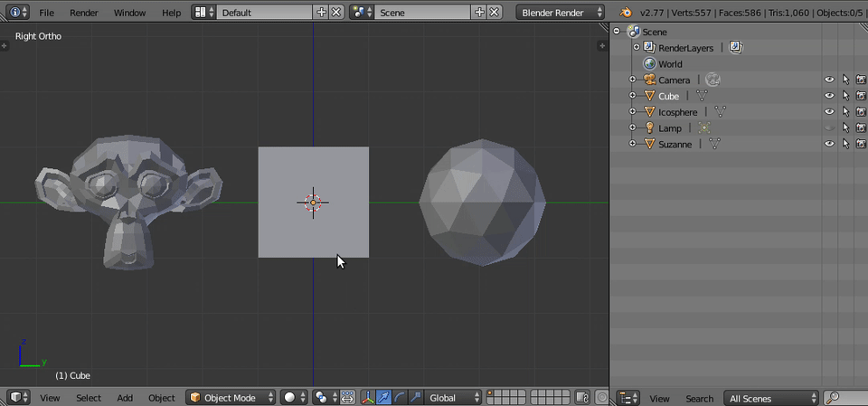The image size is (868, 406).
Task: Click the Blender logo icon in header
Action: click(x=626, y=13)
